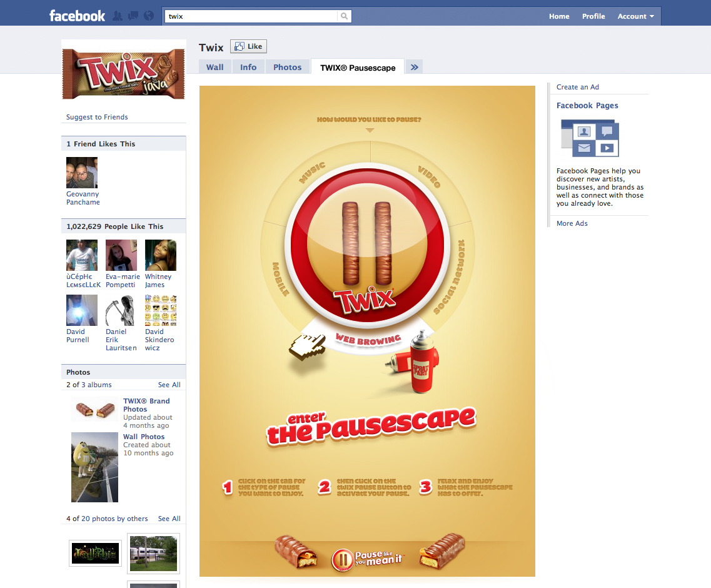
Task: Open the yellow M&M wall photo thumbnail
Action: [x=95, y=467]
